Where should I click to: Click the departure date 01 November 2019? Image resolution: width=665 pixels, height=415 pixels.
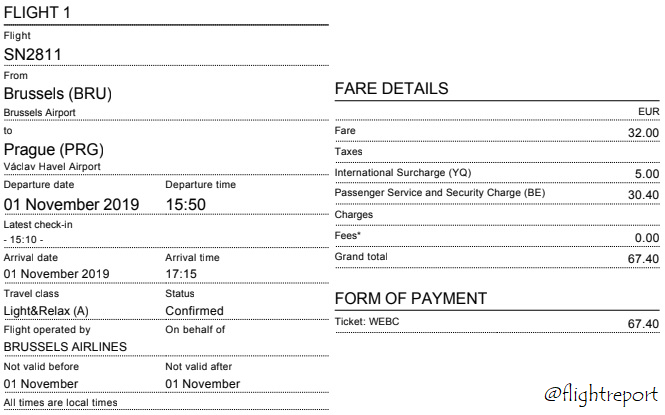coord(71,205)
